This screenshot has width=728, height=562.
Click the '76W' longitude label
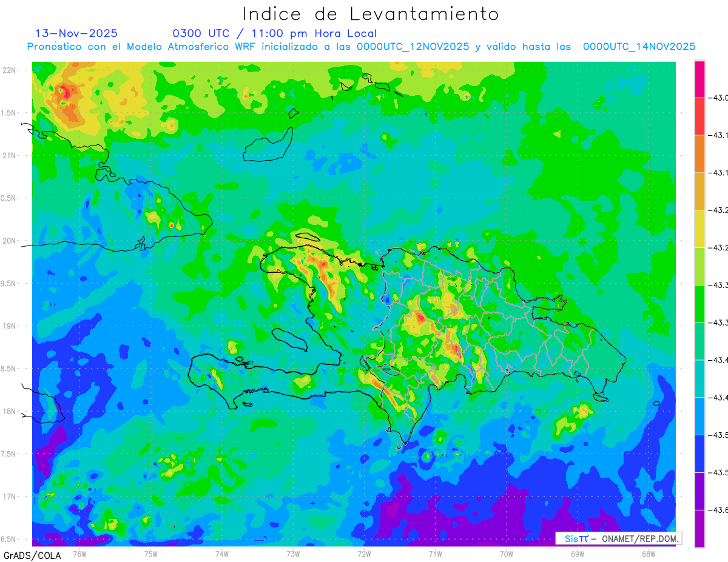click(79, 554)
